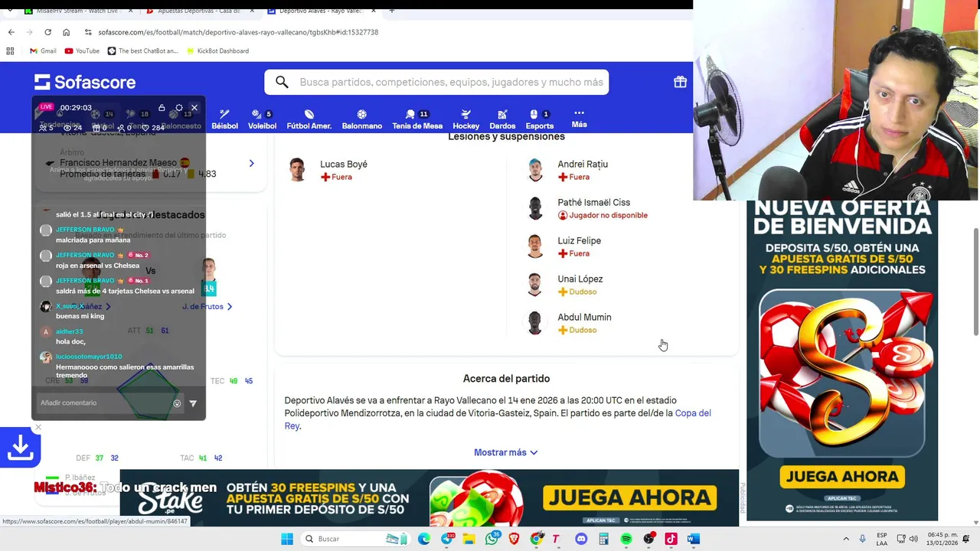Screen dimensions: 980x551
Task: Open referee Francisco Hernandez Maeso details arrow
Action: (x=251, y=163)
